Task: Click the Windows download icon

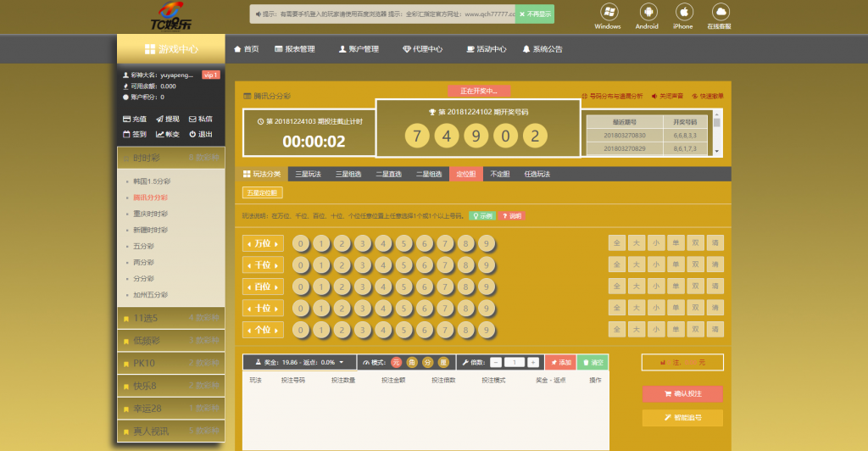Action: click(608, 12)
